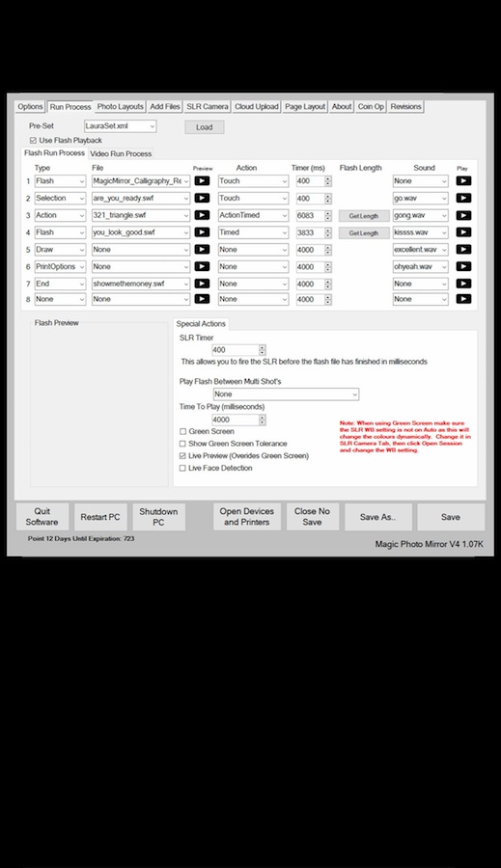Viewport: 501px width, 868px height.
Task: Preview are_you_ready.swf in row 2
Action: [203, 198]
